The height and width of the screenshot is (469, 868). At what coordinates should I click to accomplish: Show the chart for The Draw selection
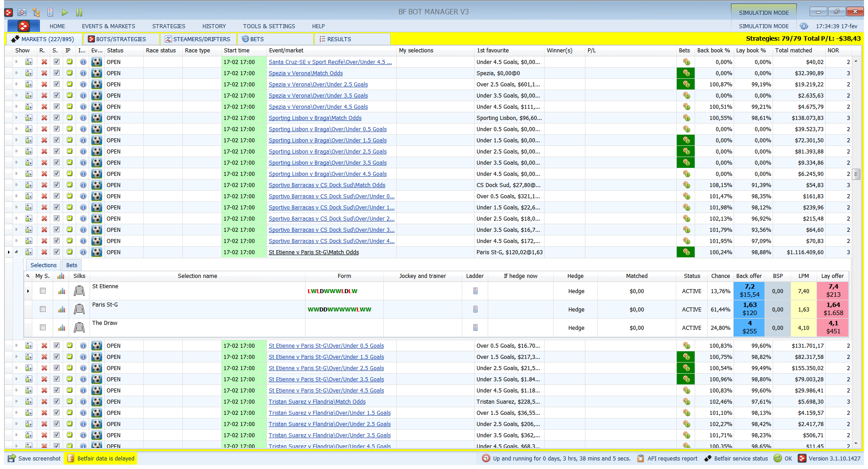coord(61,328)
